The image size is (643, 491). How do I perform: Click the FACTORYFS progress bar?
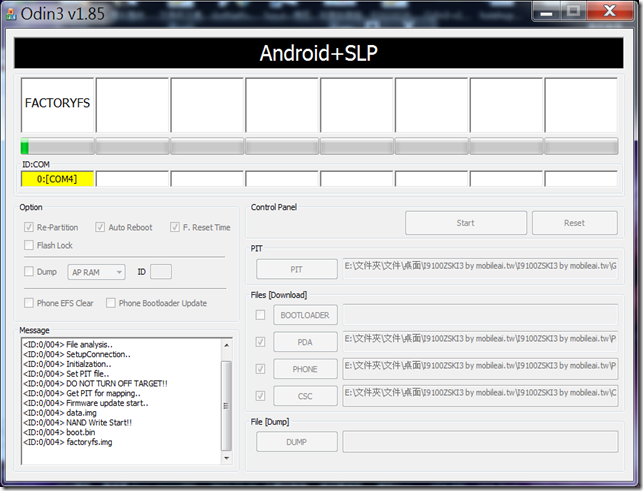pos(57,146)
